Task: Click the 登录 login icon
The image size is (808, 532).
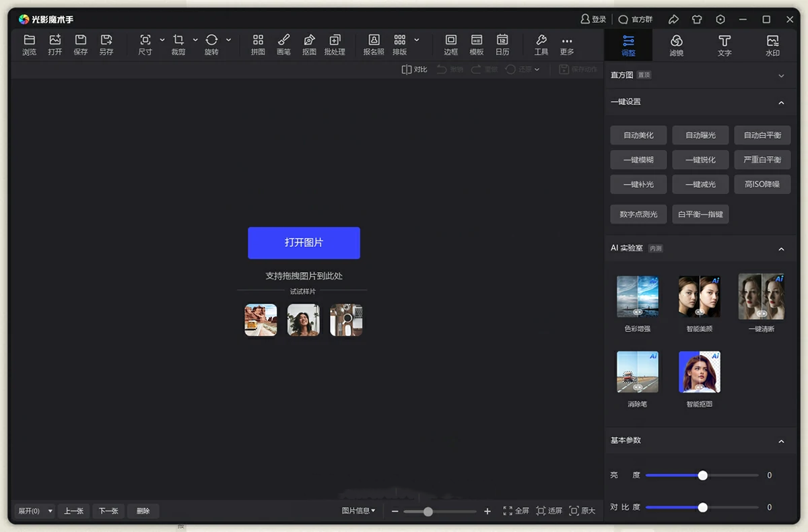Action: pyautogui.click(x=593, y=20)
